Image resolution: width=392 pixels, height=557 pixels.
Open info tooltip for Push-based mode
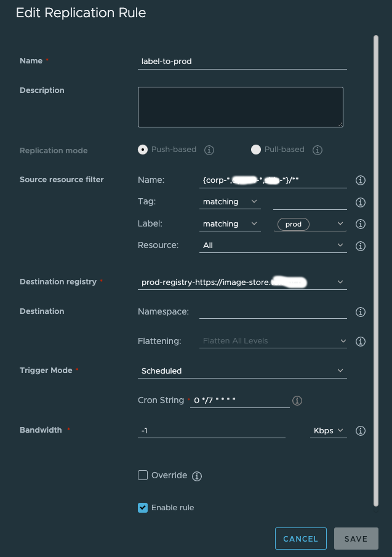[x=209, y=150]
